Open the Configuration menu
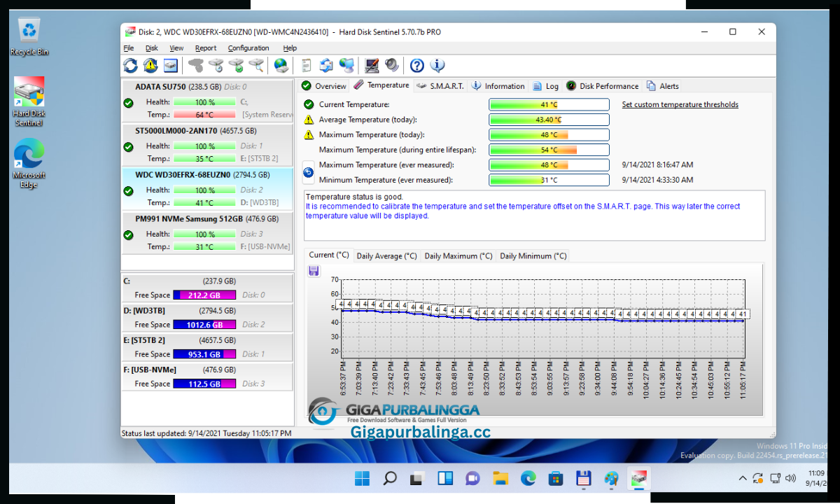 [x=248, y=48]
